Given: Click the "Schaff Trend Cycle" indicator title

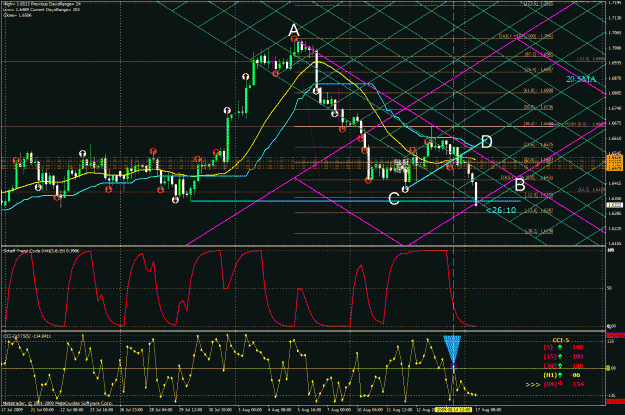Looking at the screenshot, I should pyautogui.click(x=41, y=251).
